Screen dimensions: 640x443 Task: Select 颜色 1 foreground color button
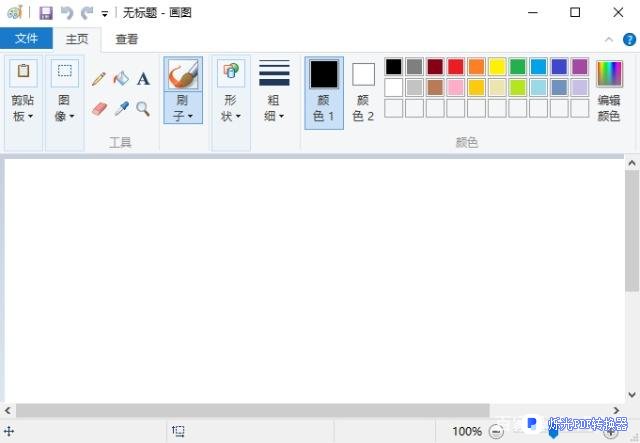[324, 93]
